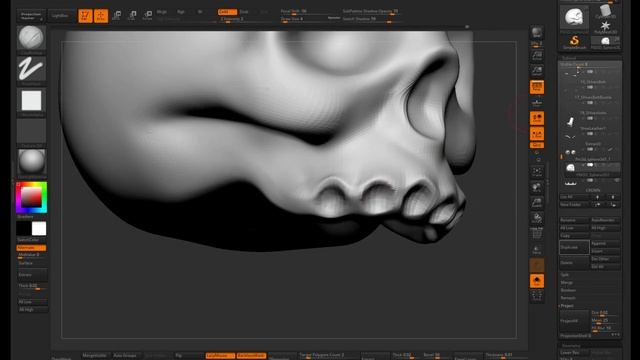
Task: Toggle Edit mode in the top toolbar
Action: pos(85,16)
